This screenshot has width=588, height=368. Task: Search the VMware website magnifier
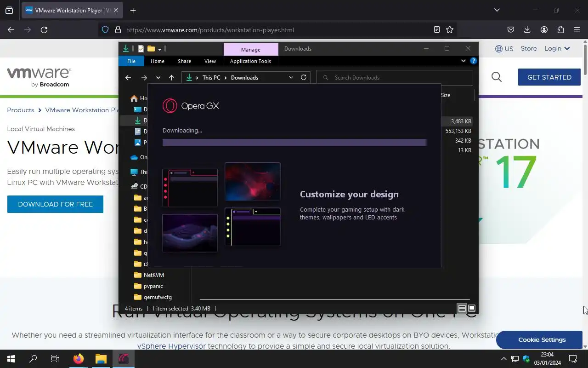coord(497,77)
